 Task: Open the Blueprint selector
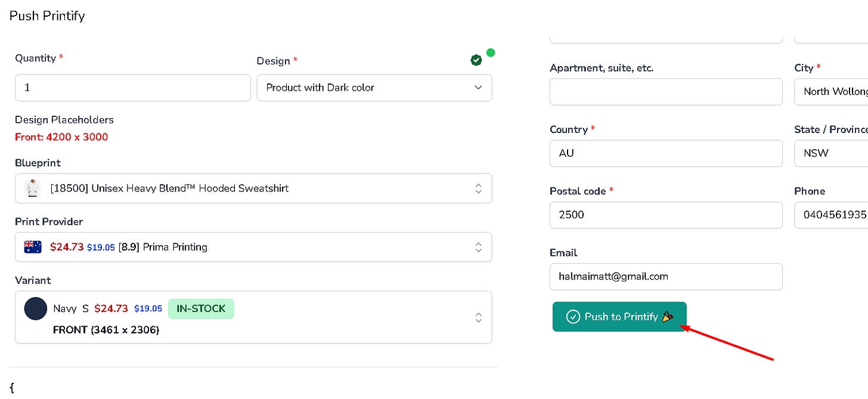tap(253, 188)
